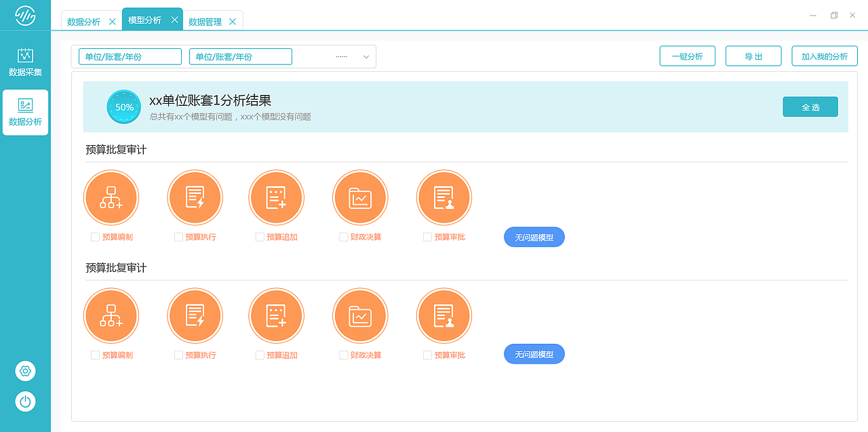Tick 财政决算 checkbox in the second section
The width and height of the screenshot is (868, 432).
[x=344, y=355]
